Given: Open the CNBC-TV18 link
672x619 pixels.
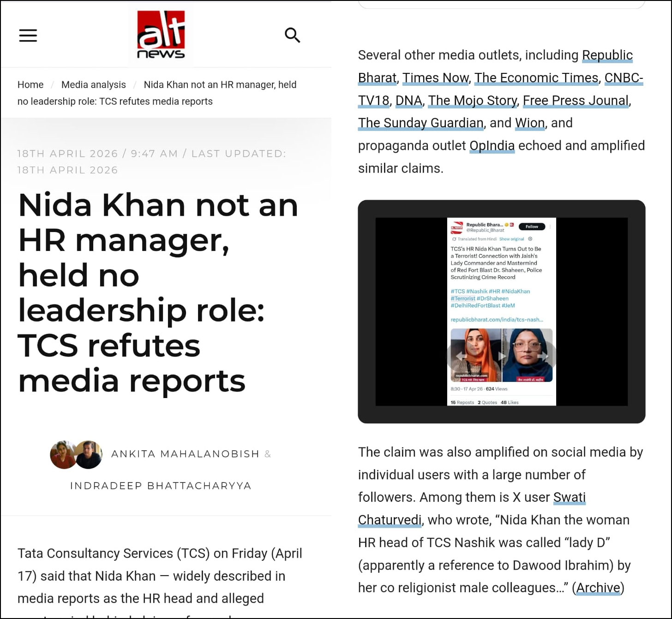Looking at the screenshot, I should [x=624, y=77].
